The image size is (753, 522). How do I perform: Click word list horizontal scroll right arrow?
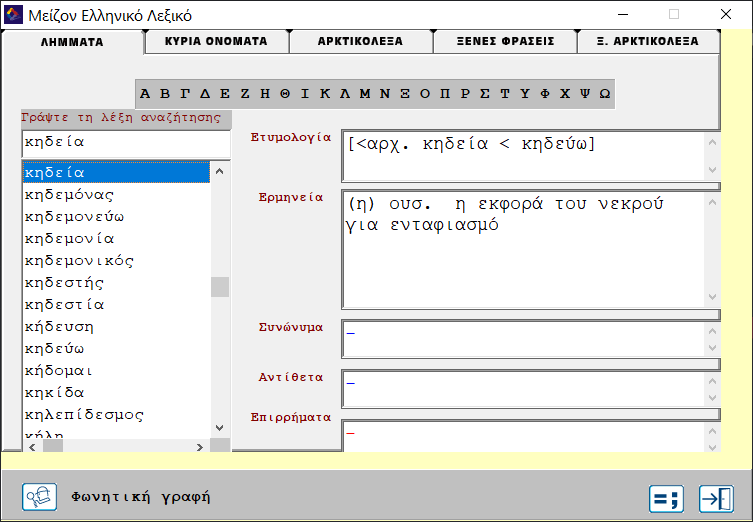[x=200, y=447]
